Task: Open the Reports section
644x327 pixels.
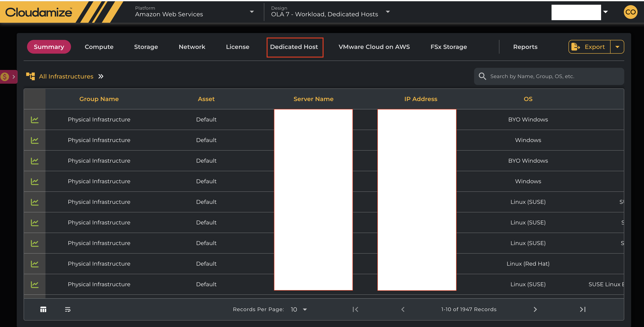Action: click(525, 47)
